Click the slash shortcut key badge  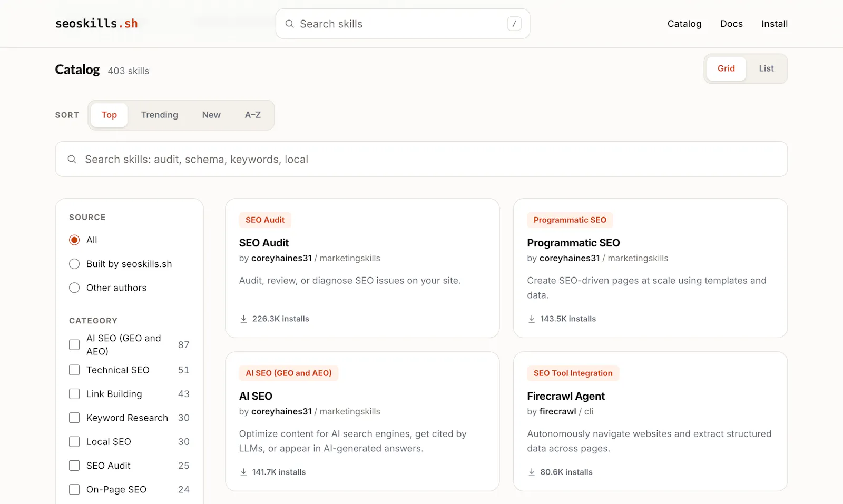pos(514,24)
